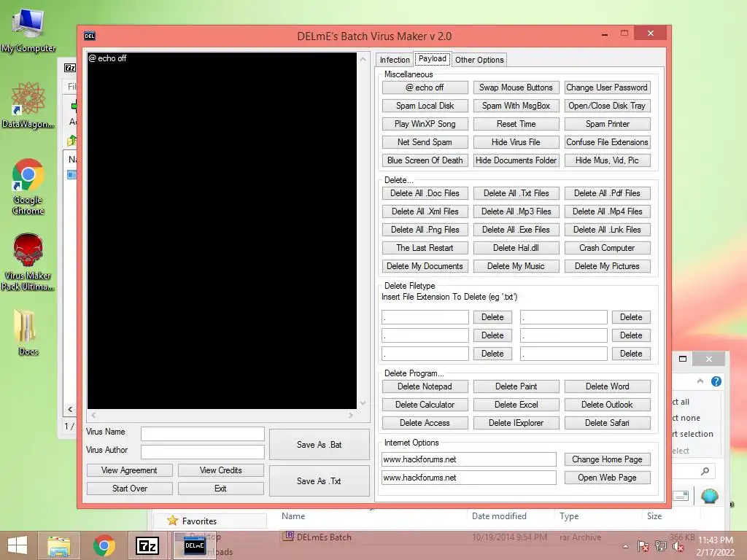Click the DEL app icon in title bar
Viewport: 747px width, 560px height.
90,36
